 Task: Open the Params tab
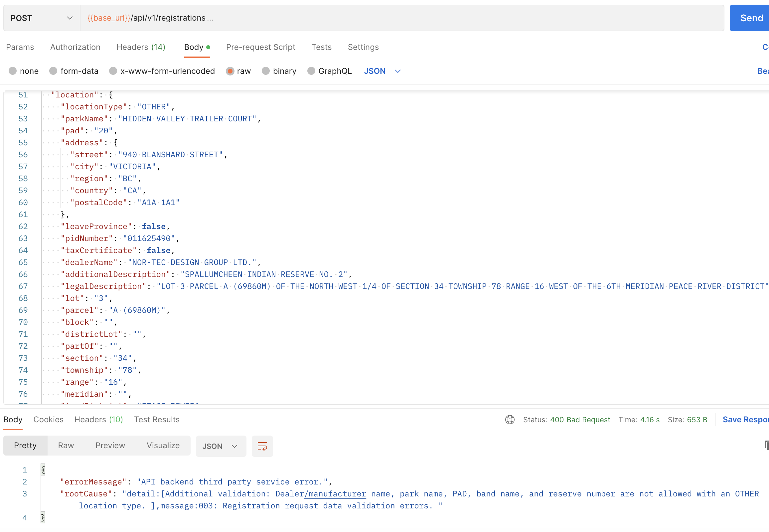pos(20,47)
